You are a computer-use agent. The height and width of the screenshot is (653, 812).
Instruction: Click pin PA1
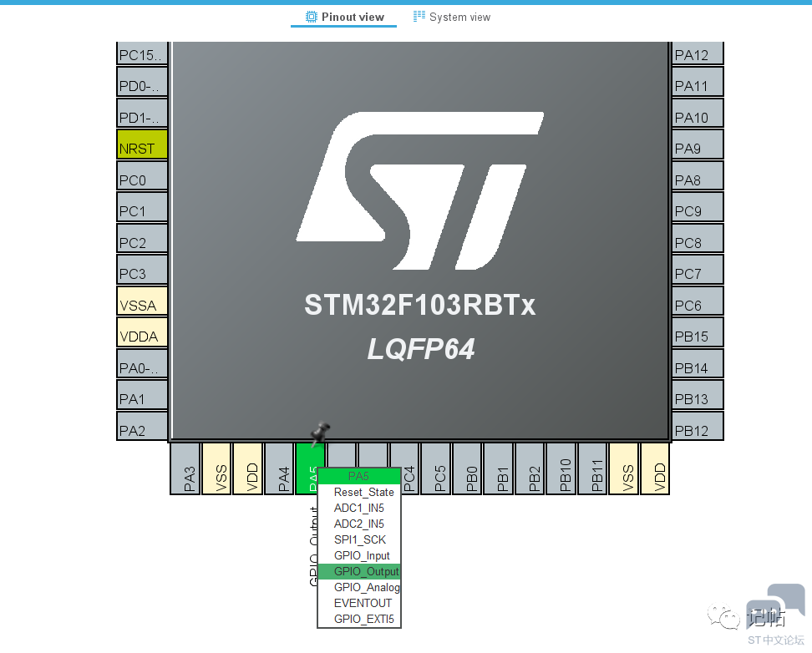pyautogui.click(x=142, y=395)
